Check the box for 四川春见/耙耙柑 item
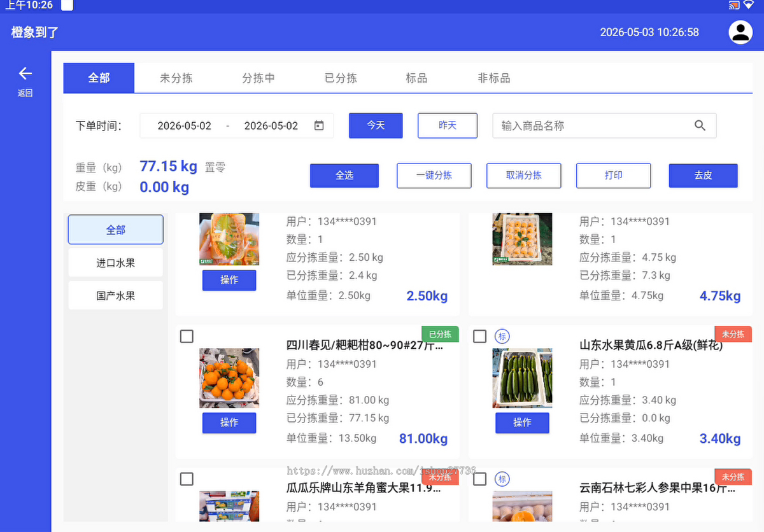The height and width of the screenshot is (532, 764). pyautogui.click(x=187, y=336)
